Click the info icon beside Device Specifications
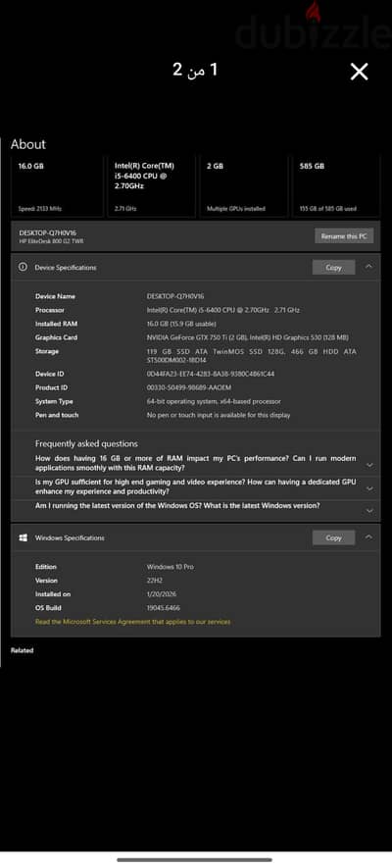The width and height of the screenshot is (392, 868). (x=23, y=267)
